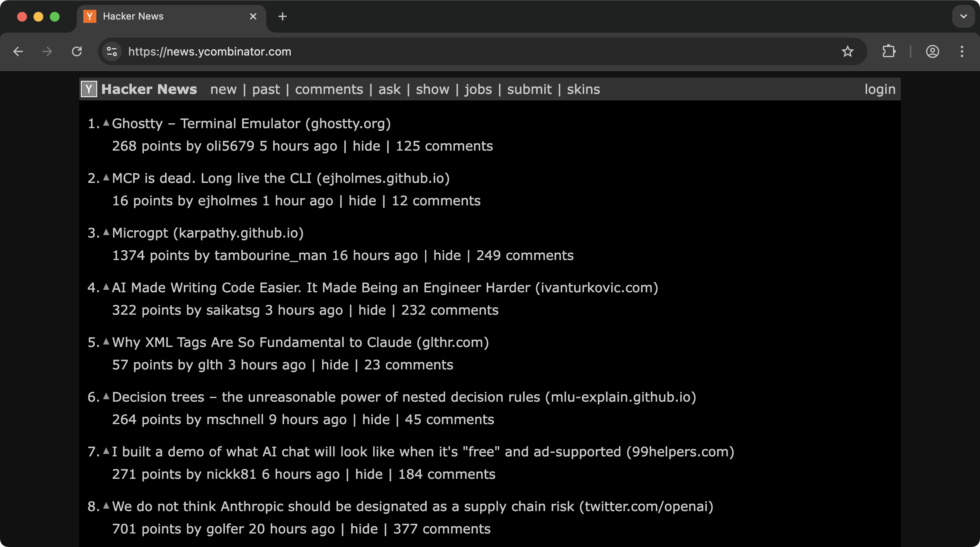Upvote the Ghostty Terminal Emulator story
Screen dimensions: 980x547
pyautogui.click(x=106, y=122)
